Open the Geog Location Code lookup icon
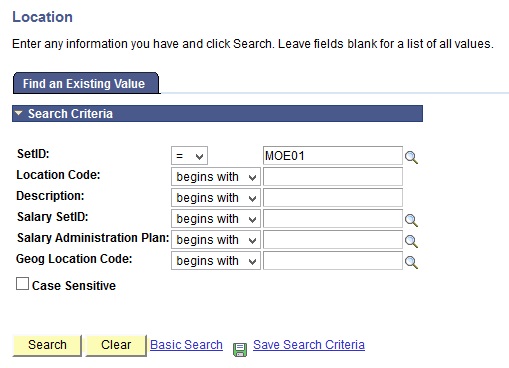This screenshot has width=509, height=368. pos(411,262)
